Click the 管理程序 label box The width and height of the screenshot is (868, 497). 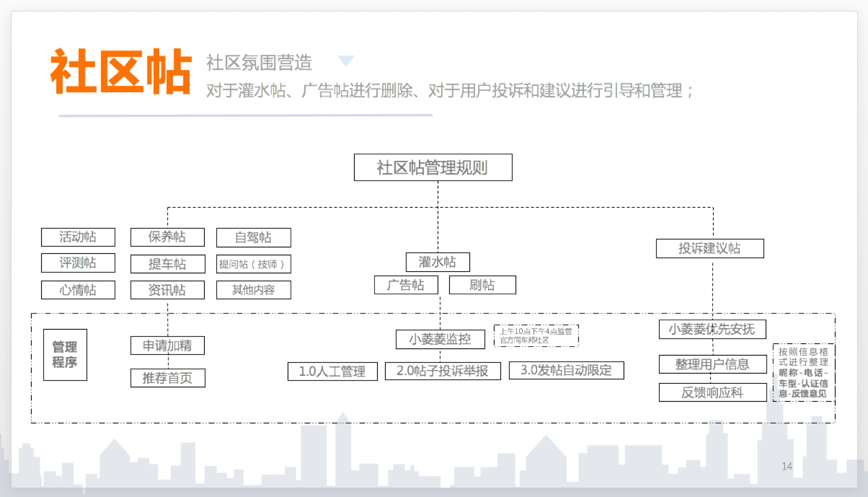pyautogui.click(x=65, y=355)
